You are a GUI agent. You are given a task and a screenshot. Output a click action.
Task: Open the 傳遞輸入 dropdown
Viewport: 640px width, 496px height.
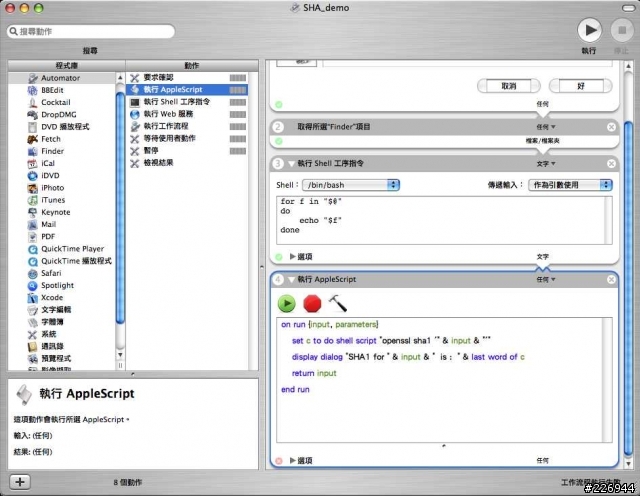570,185
